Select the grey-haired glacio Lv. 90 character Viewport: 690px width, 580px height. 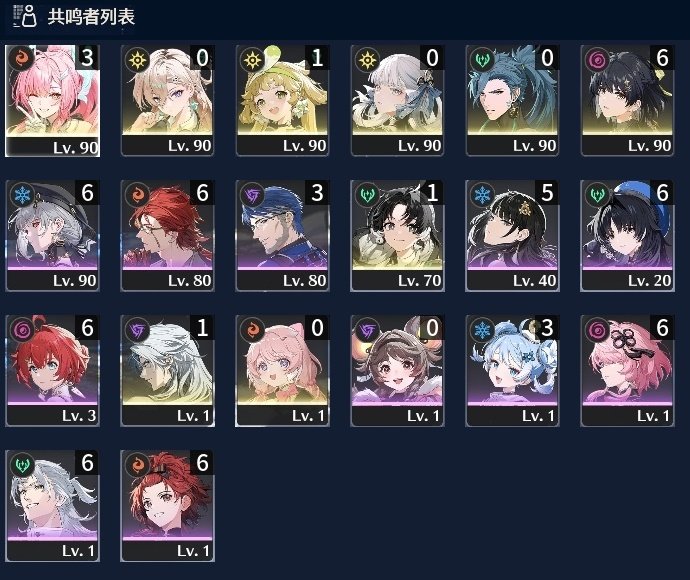pyautogui.click(x=52, y=236)
